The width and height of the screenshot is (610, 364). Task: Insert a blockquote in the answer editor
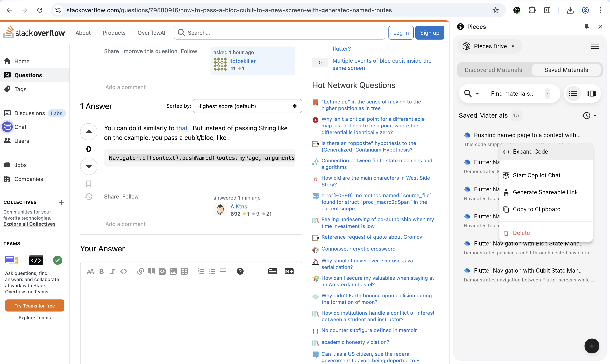click(x=151, y=271)
